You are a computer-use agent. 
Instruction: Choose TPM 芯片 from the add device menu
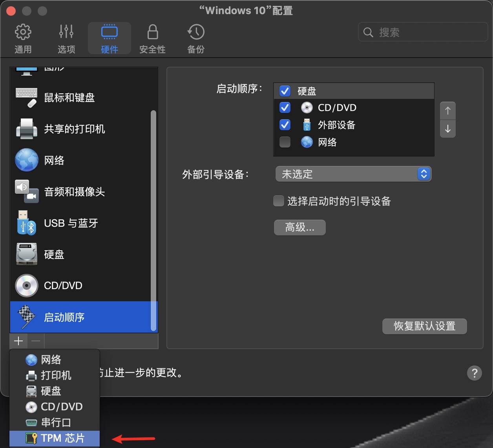click(x=55, y=438)
